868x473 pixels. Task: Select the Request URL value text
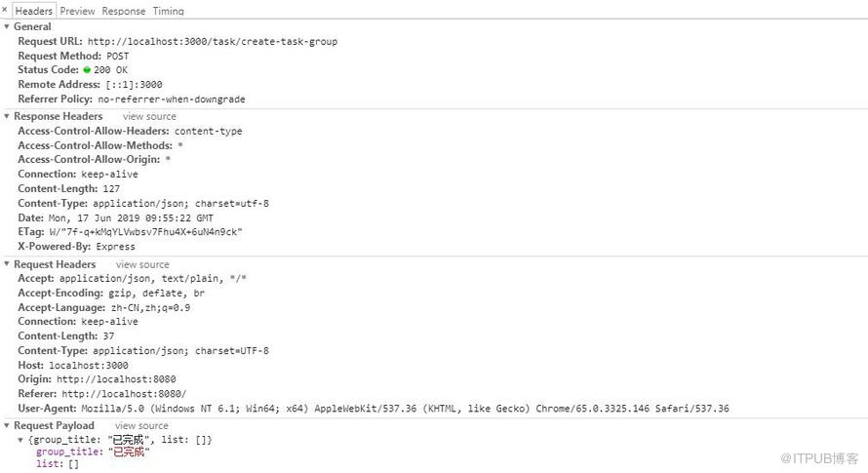[x=213, y=42]
